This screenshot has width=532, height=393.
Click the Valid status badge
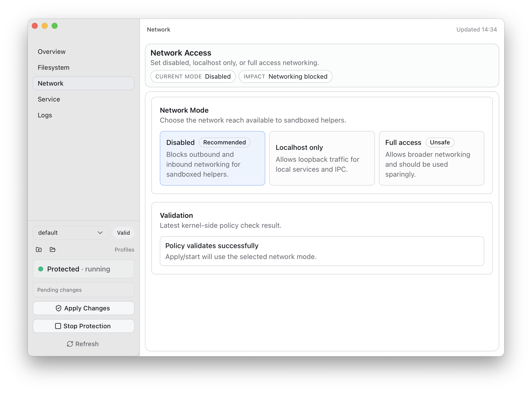coord(123,233)
